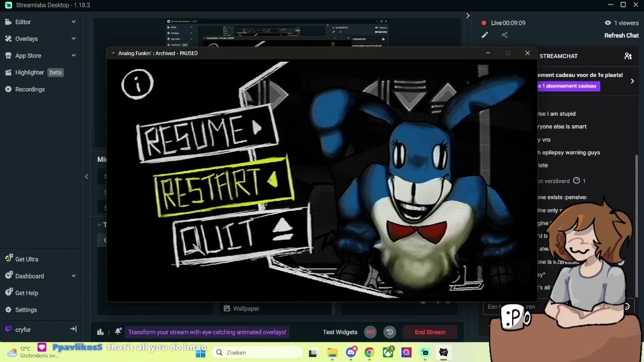Expand the Editor dropdown chevron
The image size is (644, 362).
(x=73, y=22)
